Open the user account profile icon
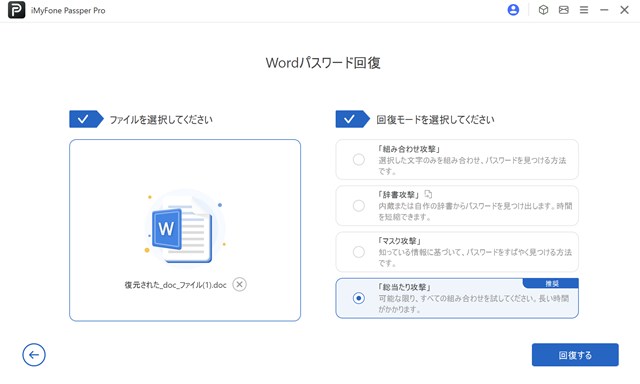 (x=513, y=10)
